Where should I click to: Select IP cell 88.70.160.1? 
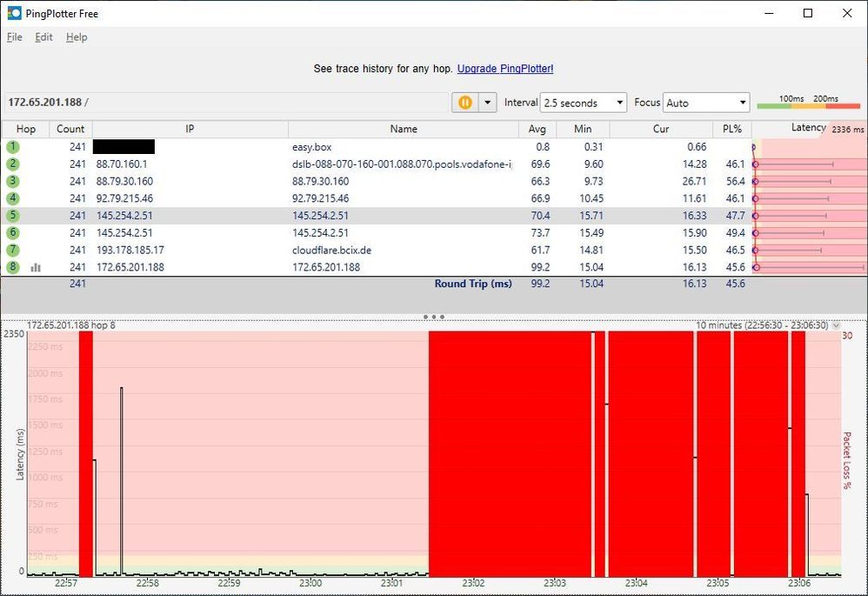click(122, 164)
